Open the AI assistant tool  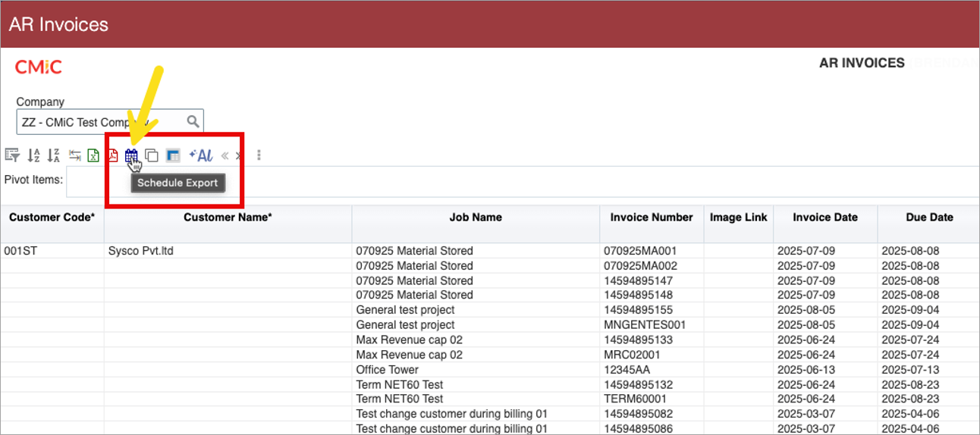201,155
